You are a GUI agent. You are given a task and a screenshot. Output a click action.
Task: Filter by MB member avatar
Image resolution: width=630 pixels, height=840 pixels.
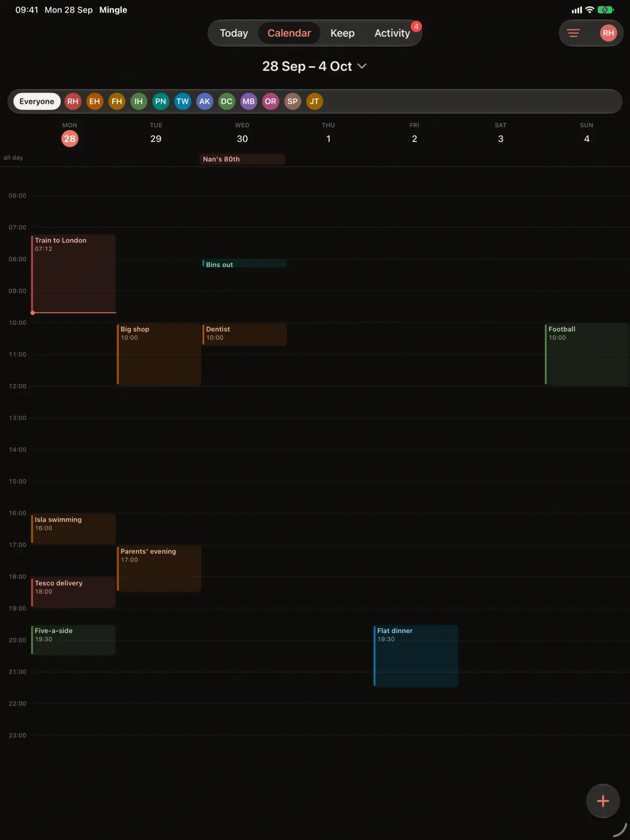pyautogui.click(x=248, y=101)
